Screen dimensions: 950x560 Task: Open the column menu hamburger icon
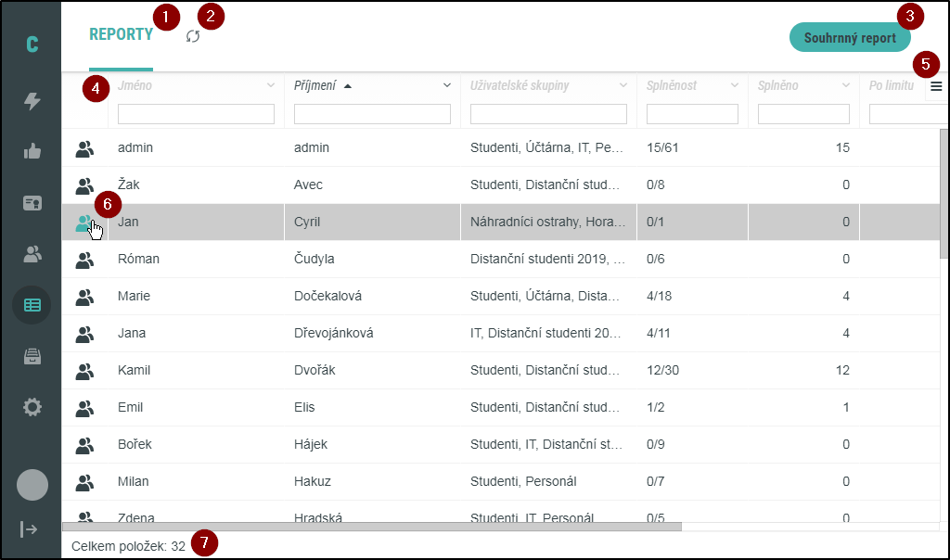click(x=936, y=86)
